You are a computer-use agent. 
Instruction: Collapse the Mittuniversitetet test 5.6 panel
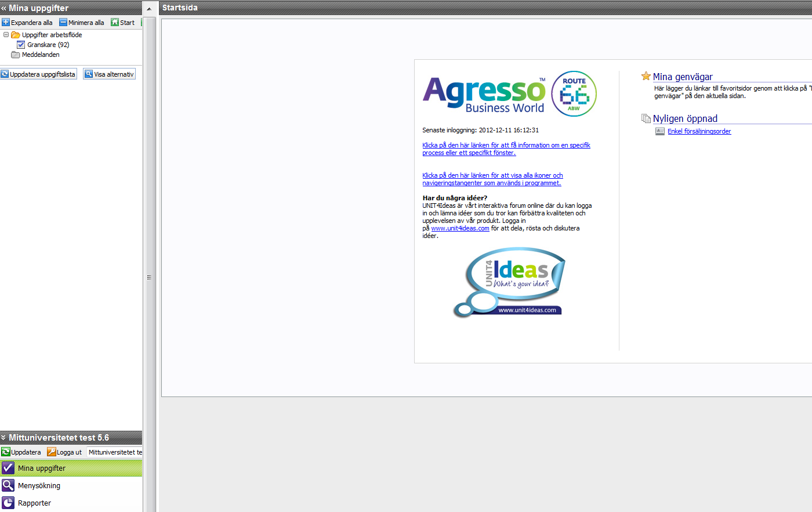(x=3, y=438)
